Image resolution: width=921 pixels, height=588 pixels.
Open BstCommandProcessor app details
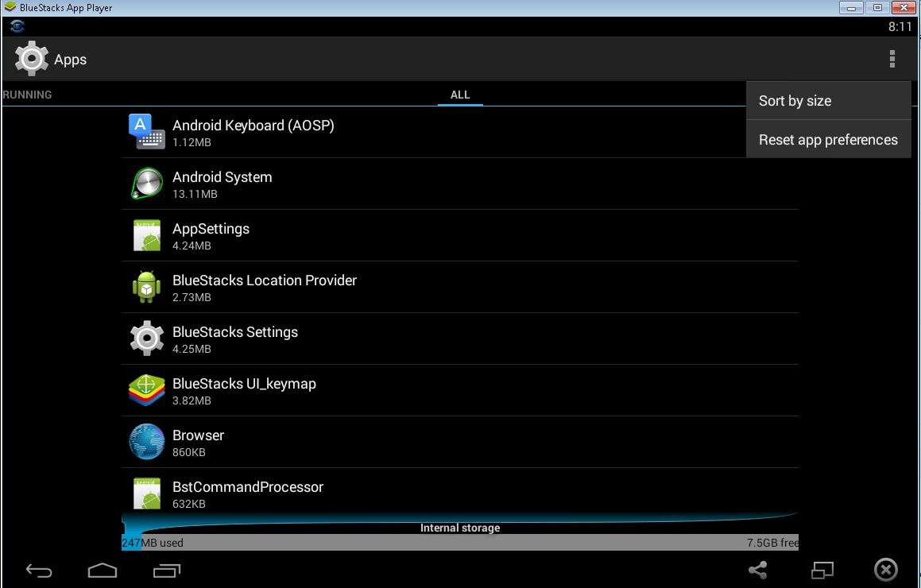point(460,490)
